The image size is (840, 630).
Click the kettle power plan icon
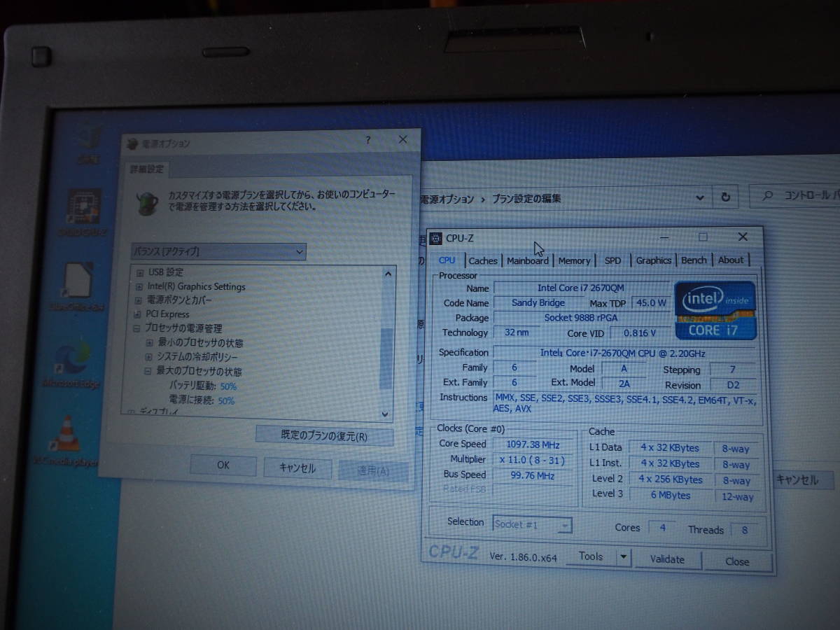(147, 202)
